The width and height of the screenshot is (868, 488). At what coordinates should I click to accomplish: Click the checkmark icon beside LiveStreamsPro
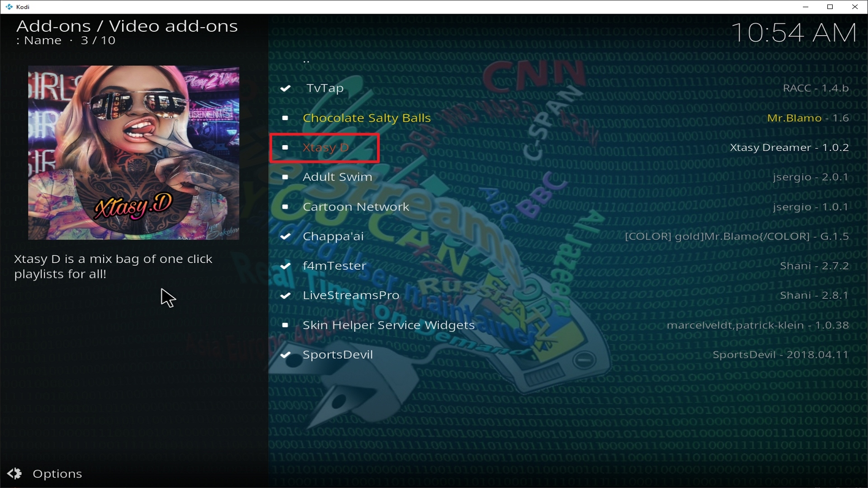(x=285, y=296)
